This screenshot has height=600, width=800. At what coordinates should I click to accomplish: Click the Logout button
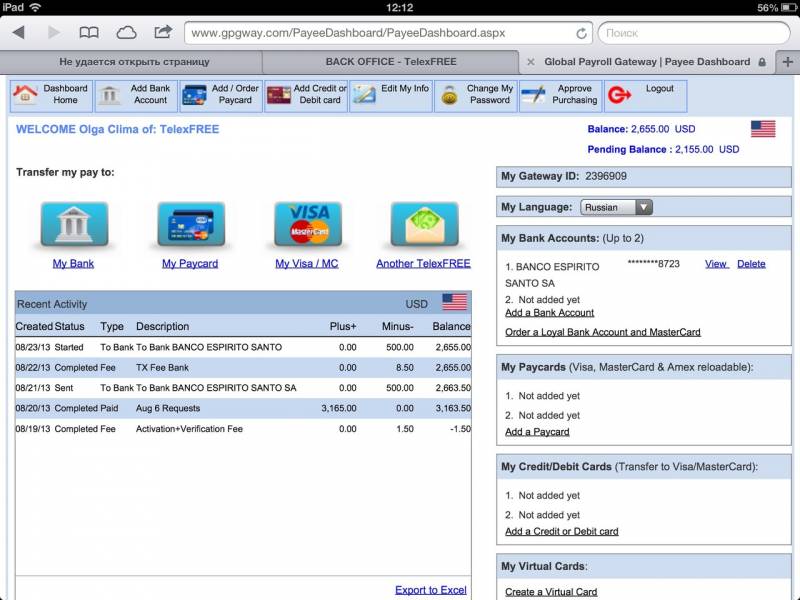coord(645,95)
